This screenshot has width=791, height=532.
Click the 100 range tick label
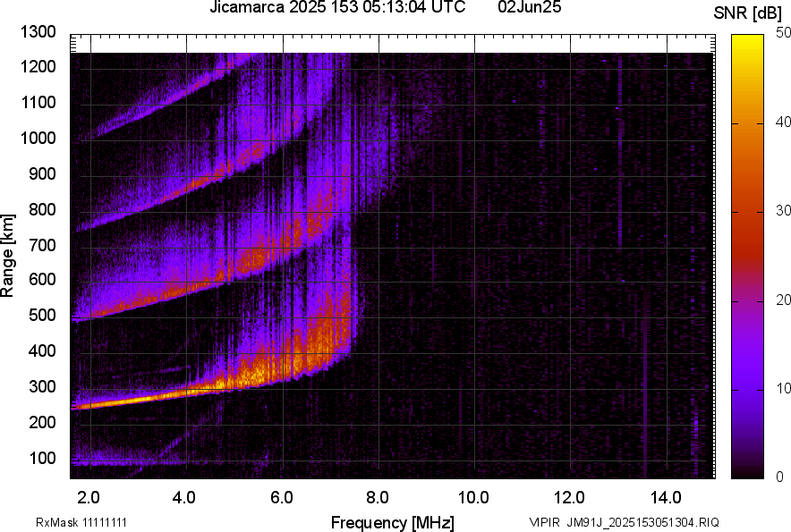click(42, 458)
